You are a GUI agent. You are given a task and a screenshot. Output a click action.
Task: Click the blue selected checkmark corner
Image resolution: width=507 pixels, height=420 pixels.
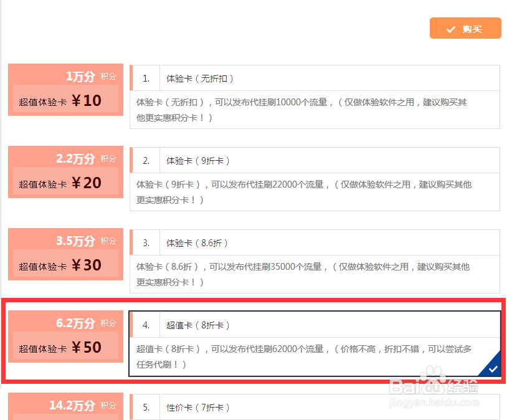coord(492,368)
